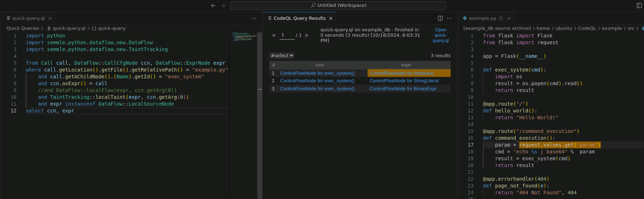Click the '3 results' count label
Screen dimensions: 644x199
coord(440,56)
